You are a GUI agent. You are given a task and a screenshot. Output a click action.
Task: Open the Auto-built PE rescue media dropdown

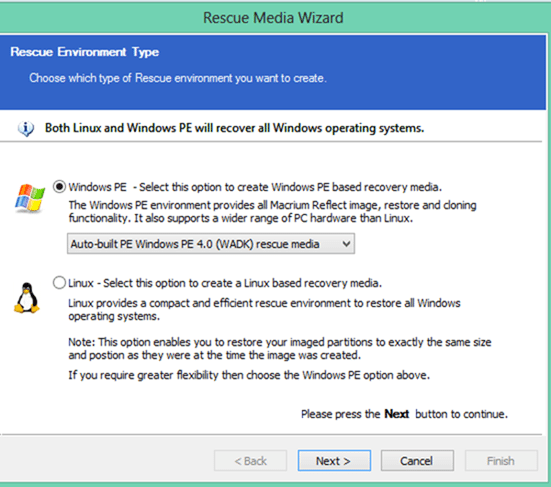coord(211,244)
